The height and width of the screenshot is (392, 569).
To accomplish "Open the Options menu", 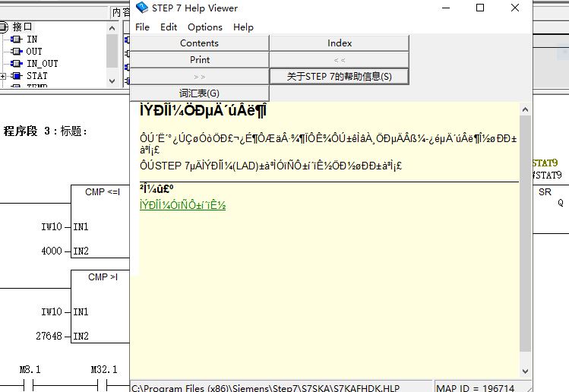I will tap(205, 27).
